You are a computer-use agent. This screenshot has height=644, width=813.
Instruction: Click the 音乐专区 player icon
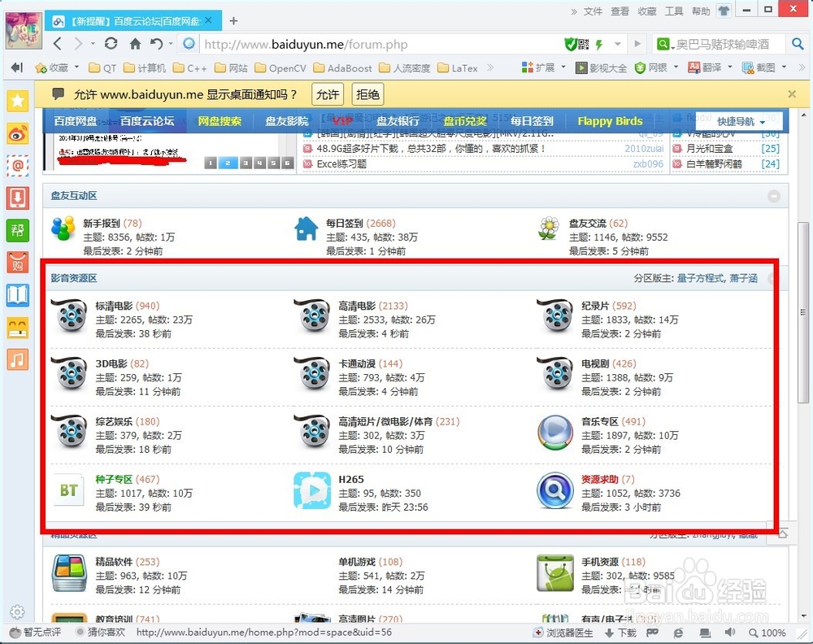pos(554,433)
